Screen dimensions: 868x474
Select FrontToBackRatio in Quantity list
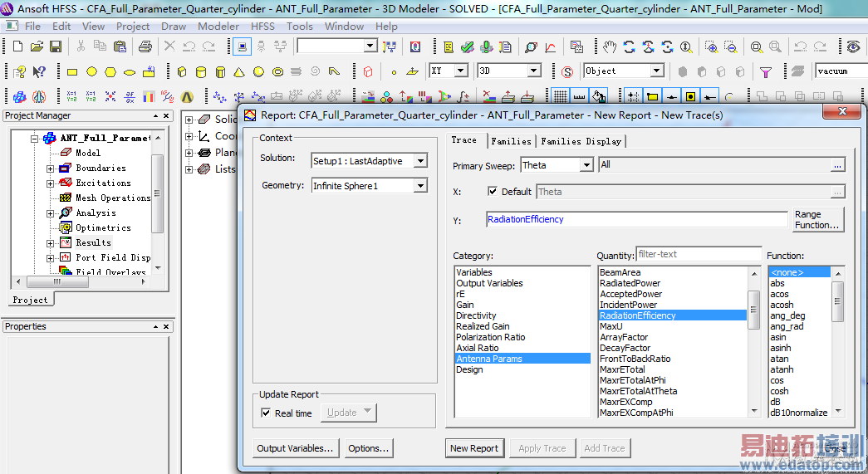pyautogui.click(x=635, y=359)
